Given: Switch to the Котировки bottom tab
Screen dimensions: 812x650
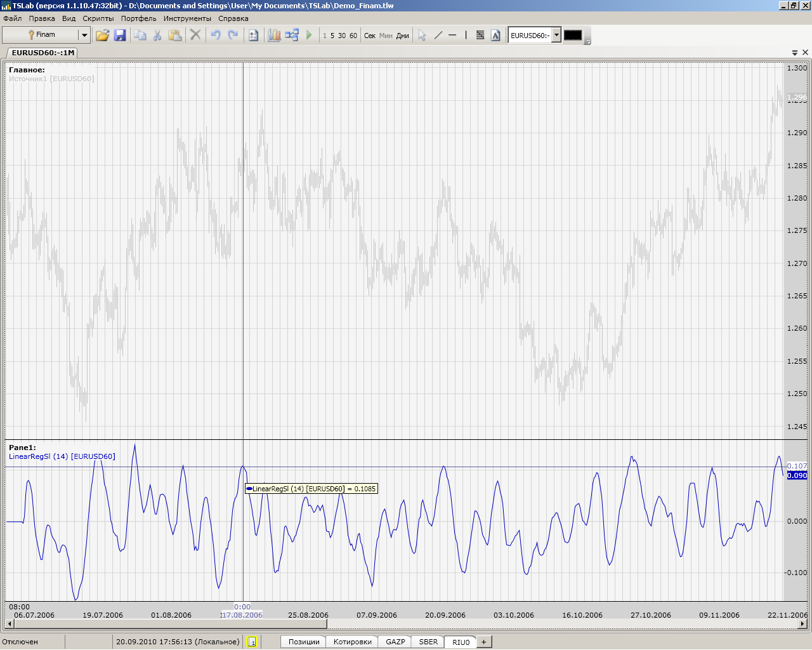Looking at the screenshot, I should point(352,642).
